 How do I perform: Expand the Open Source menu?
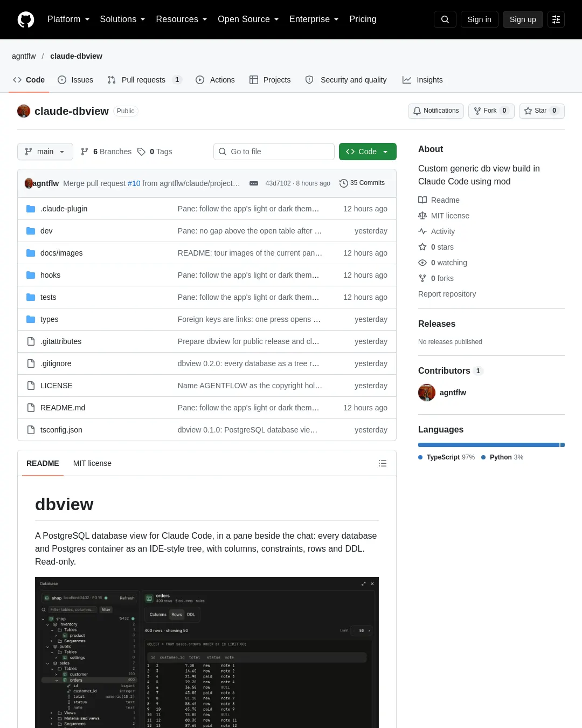[248, 19]
